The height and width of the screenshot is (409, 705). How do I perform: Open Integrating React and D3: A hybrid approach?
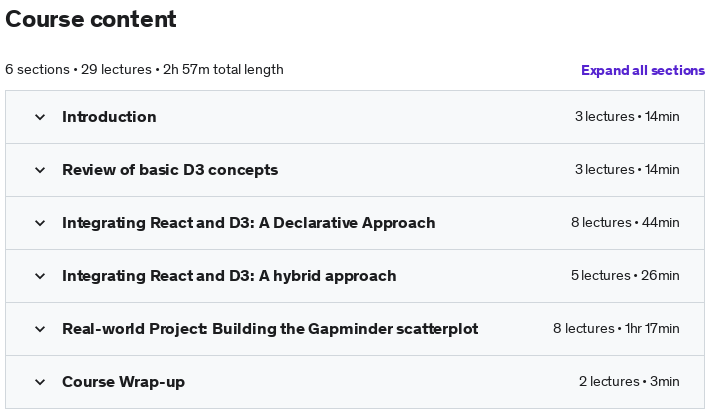(229, 276)
